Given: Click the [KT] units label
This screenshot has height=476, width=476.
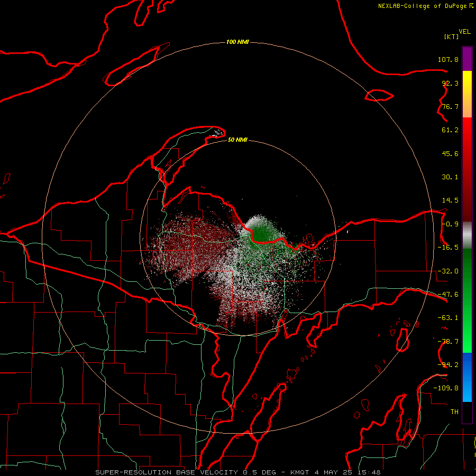Looking at the screenshot, I should point(452,36).
